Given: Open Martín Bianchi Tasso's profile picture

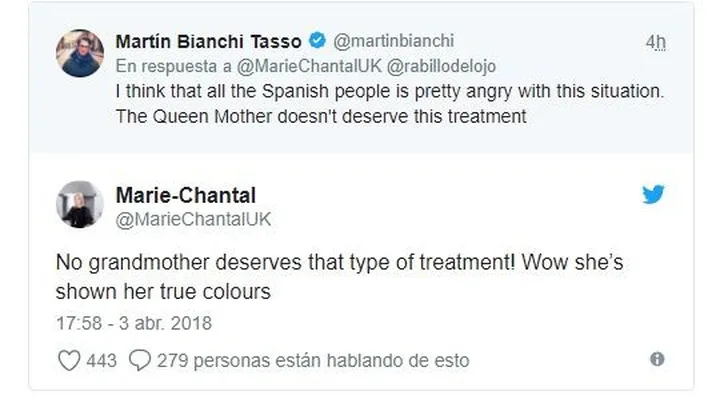Looking at the screenshot, I should tap(80, 53).
